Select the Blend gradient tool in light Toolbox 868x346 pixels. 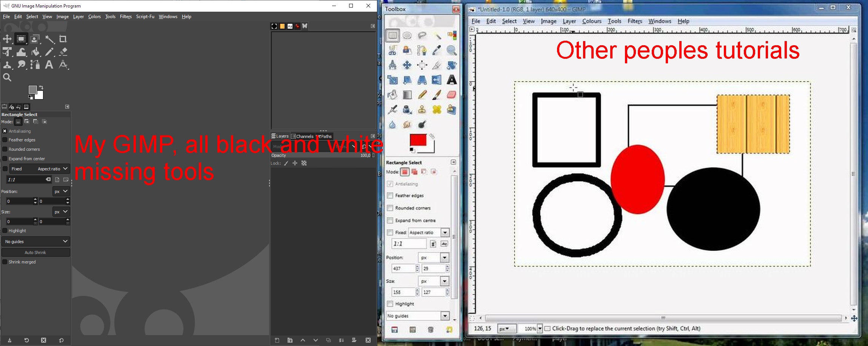(x=407, y=95)
